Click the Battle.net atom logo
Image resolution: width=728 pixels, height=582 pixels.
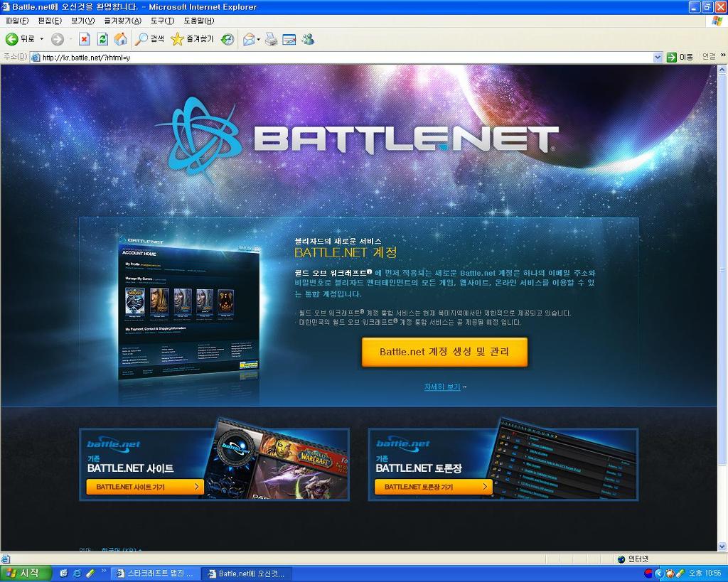click(x=198, y=138)
